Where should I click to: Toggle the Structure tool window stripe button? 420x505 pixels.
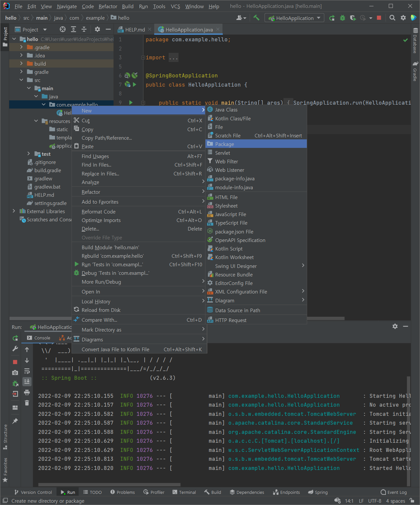point(5,437)
